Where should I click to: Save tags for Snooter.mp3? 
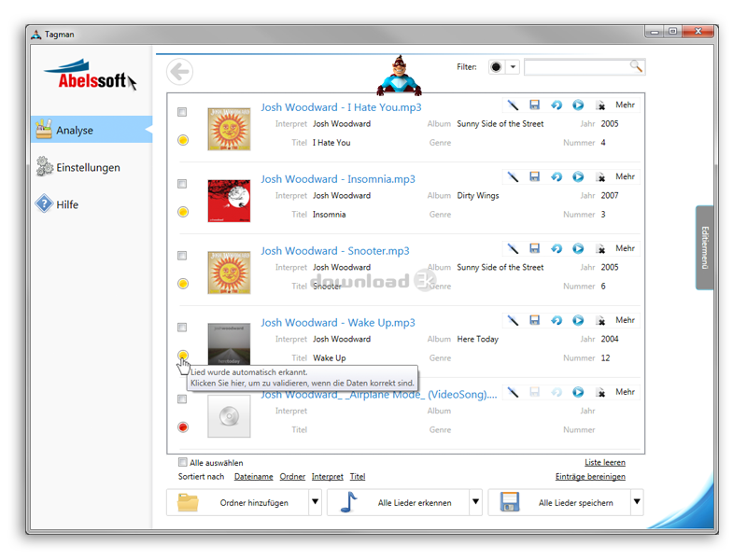(534, 248)
